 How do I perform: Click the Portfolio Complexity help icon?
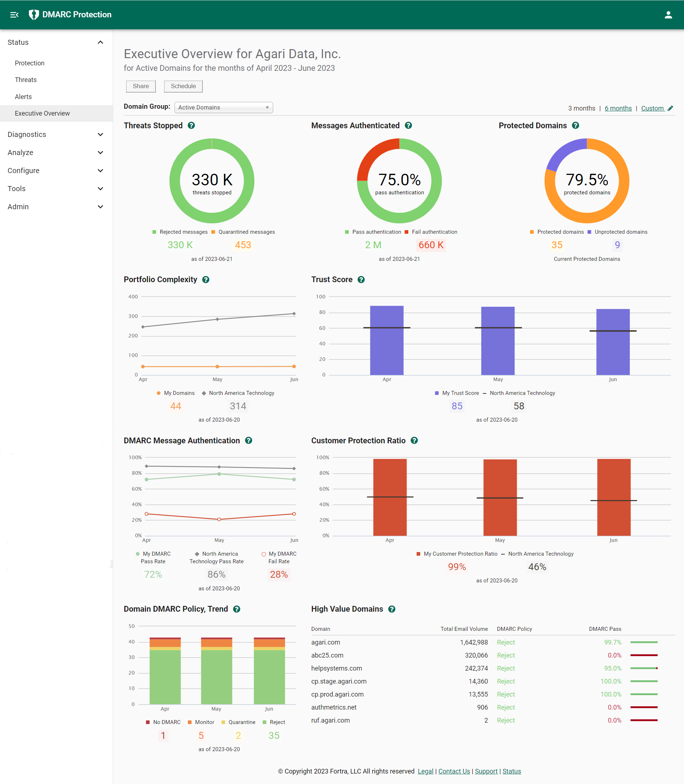tap(206, 280)
